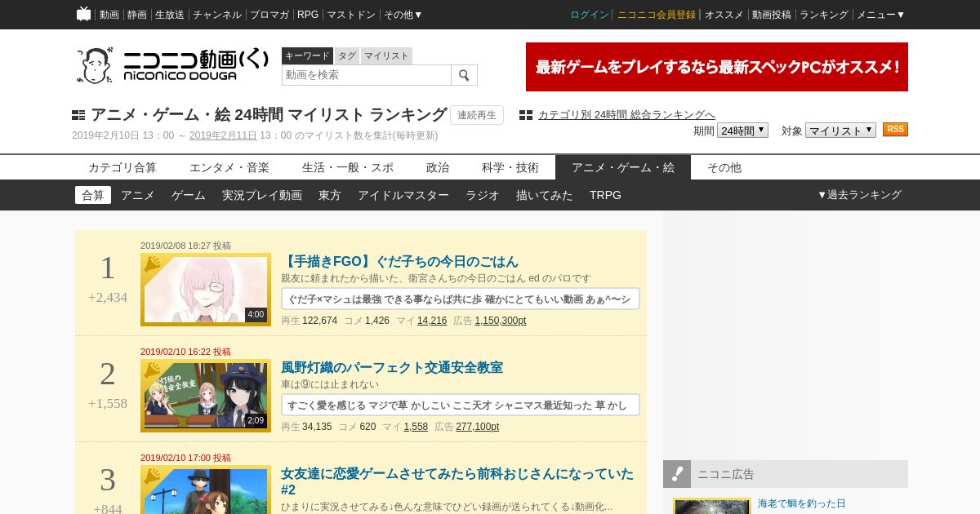Click the RSS feed icon

[895, 130]
